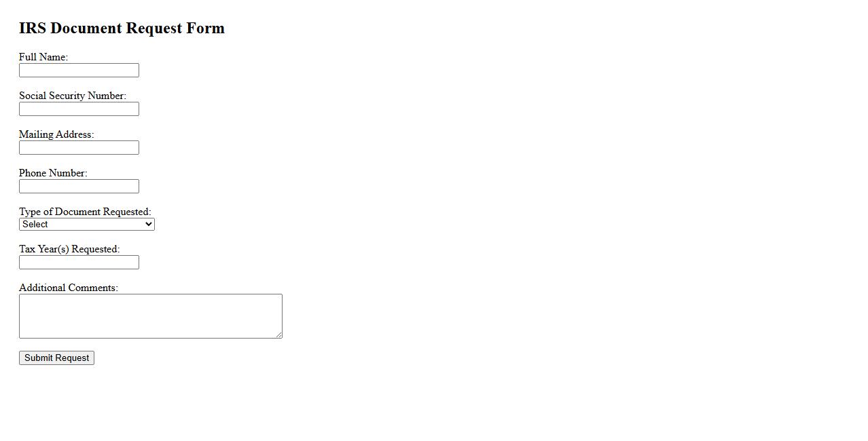Screen dimensions: 868x441
Task: Click the 'Social Security Number:' label
Action: [x=73, y=96]
